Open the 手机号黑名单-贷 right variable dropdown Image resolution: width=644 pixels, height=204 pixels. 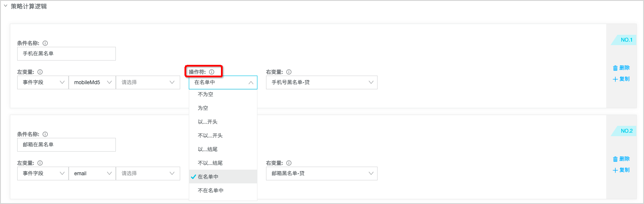tap(322, 82)
